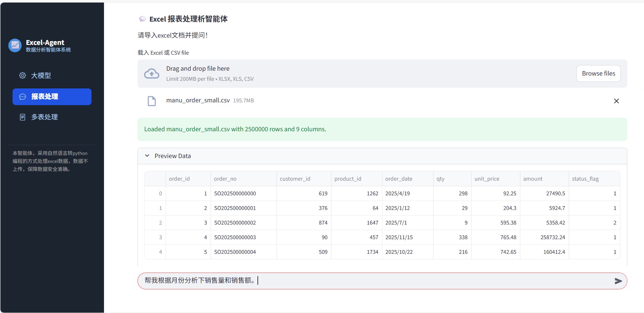The image size is (644, 313).
Task: Click the Excel-Agent logo icon
Action: click(15, 45)
